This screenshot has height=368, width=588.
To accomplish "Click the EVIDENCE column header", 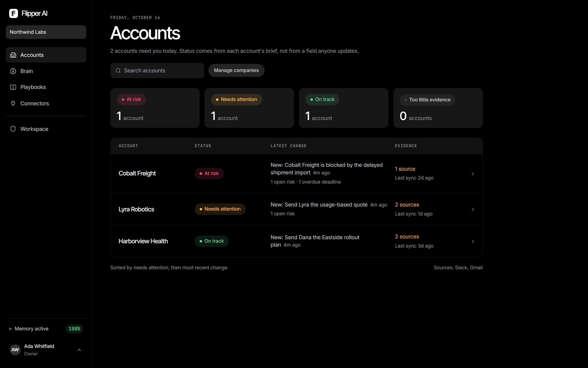I will coord(406,146).
